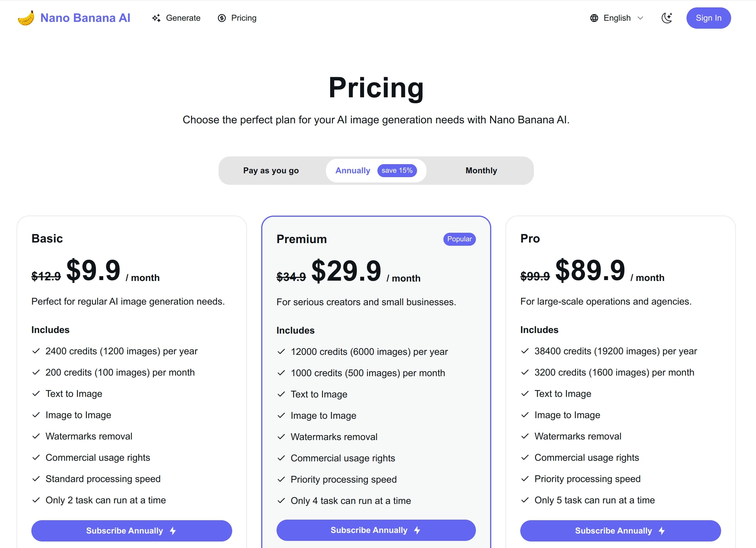This screenshot has width=756, height=548.
Task: Subscribe Annually to the Premium plan
Action: (376, 530)
